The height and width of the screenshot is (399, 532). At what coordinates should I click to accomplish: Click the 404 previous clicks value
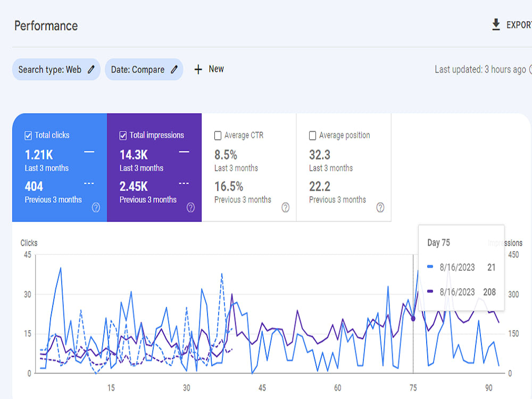[x=34, y=186]
